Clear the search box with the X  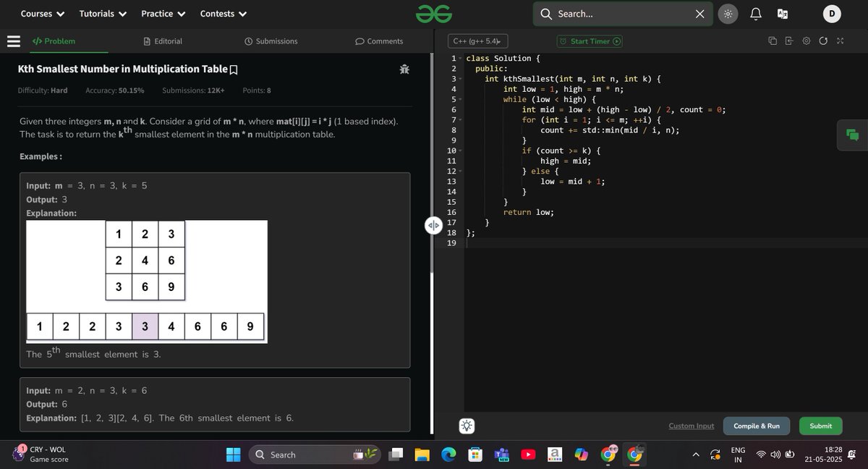point(699,14)
